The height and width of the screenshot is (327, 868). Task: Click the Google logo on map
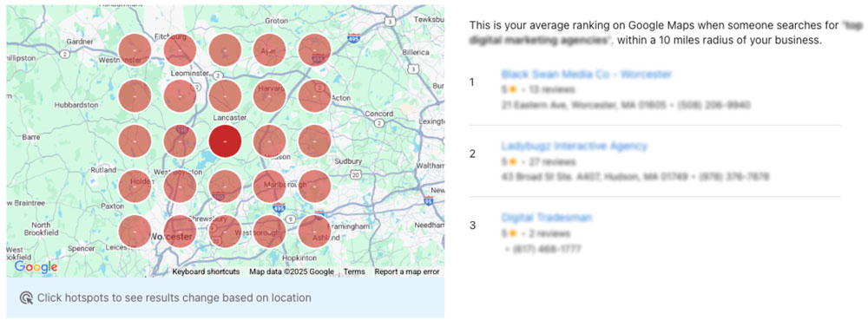pyautogui.click(x=36, y=267)
